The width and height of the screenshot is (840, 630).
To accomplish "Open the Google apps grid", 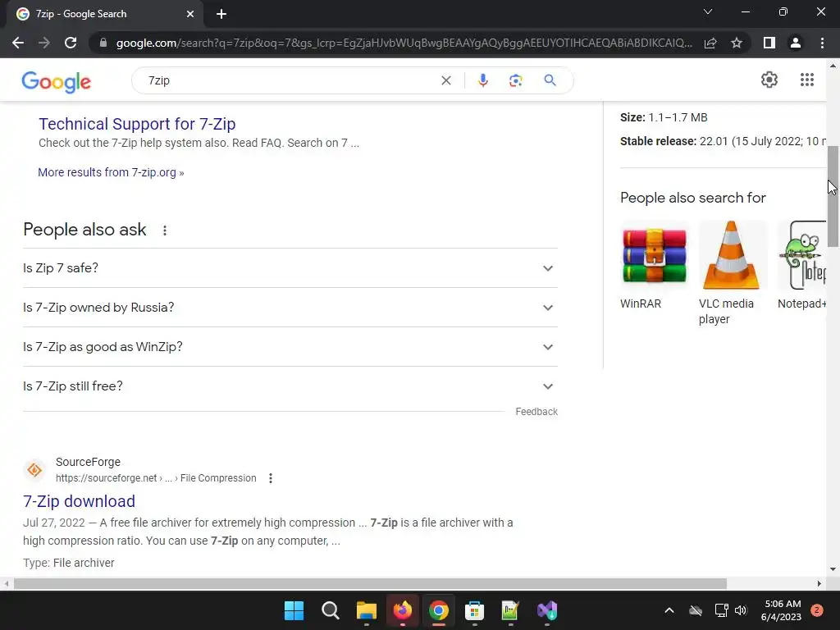I will click(x=807, y=80).
